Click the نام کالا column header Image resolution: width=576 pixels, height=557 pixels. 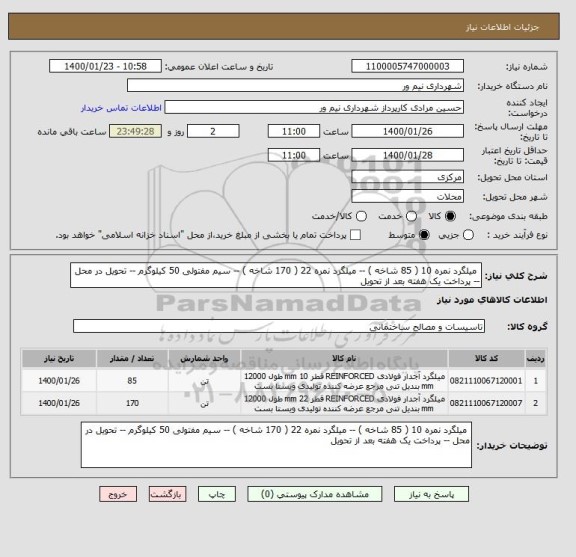344,359
